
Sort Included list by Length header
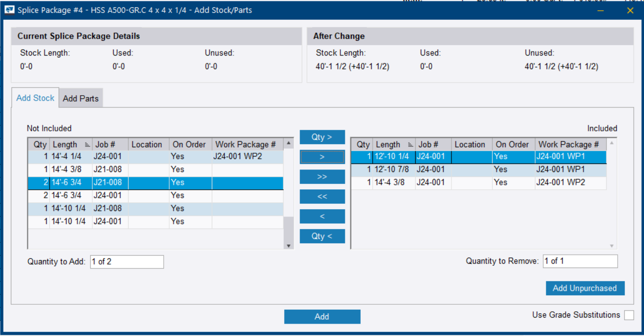394,145
